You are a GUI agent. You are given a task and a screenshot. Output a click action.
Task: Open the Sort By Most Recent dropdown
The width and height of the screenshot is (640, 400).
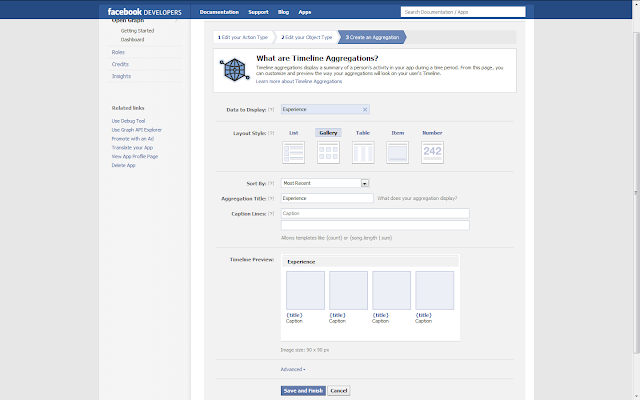[325, 183]
